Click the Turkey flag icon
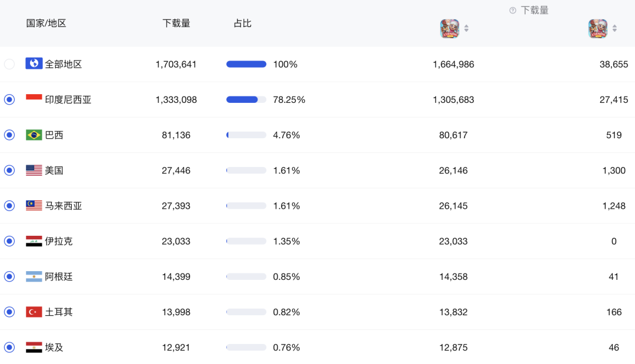The image size is (635, 364). (x=34, y=312)
